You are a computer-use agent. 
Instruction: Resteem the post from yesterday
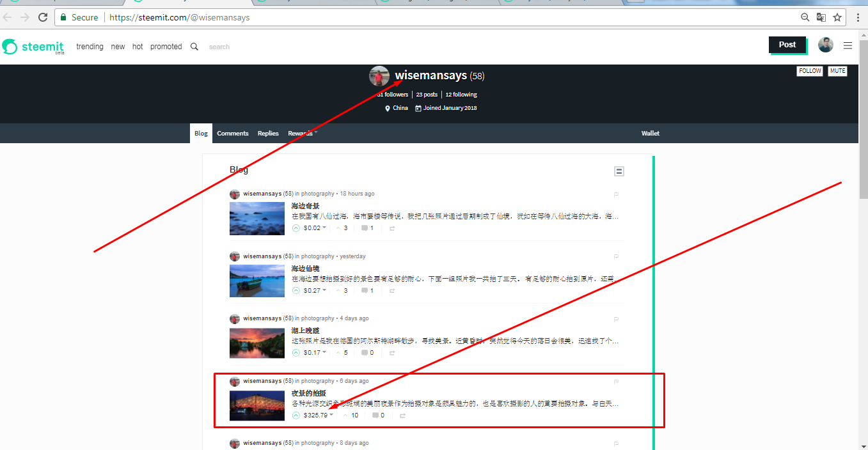(392, 291)
